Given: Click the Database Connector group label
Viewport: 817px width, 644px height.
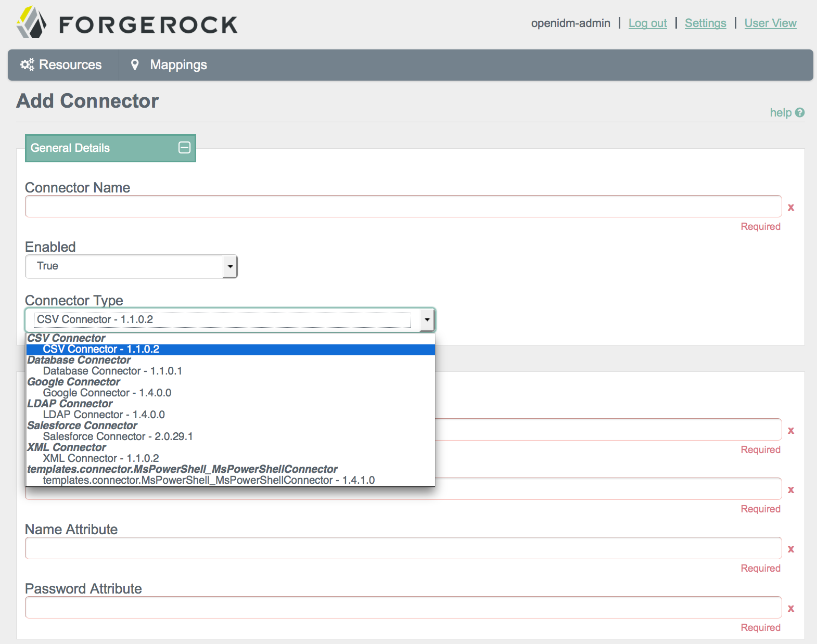Looking at the screenshot, I should 79,360.
